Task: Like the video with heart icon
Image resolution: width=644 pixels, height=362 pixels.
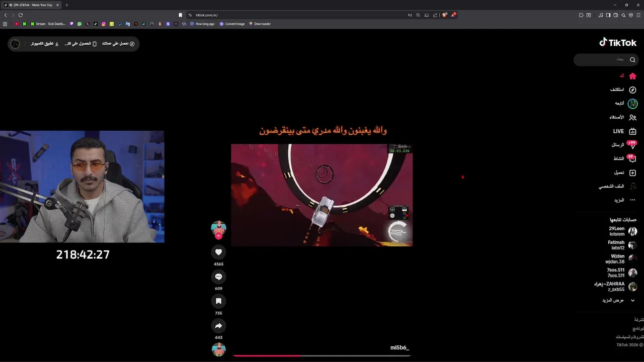Action: [x=218, y=252]
